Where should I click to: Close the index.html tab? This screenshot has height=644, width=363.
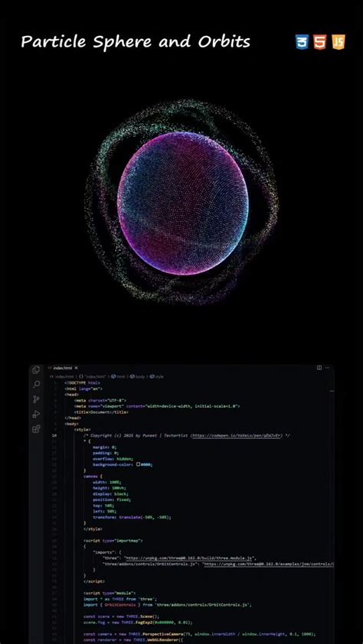76,368
